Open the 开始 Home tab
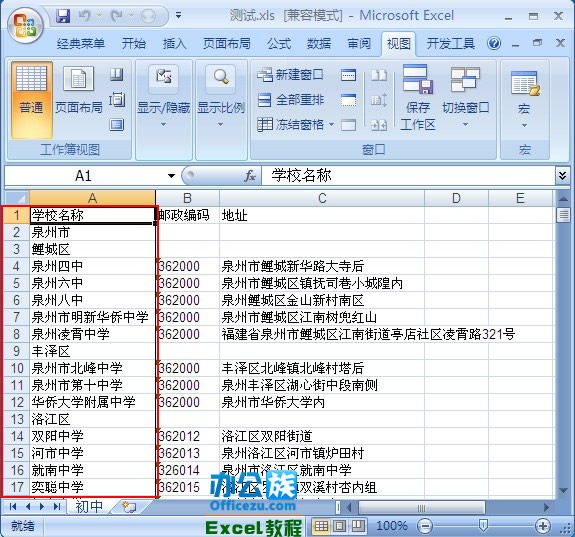 point(134,44)
